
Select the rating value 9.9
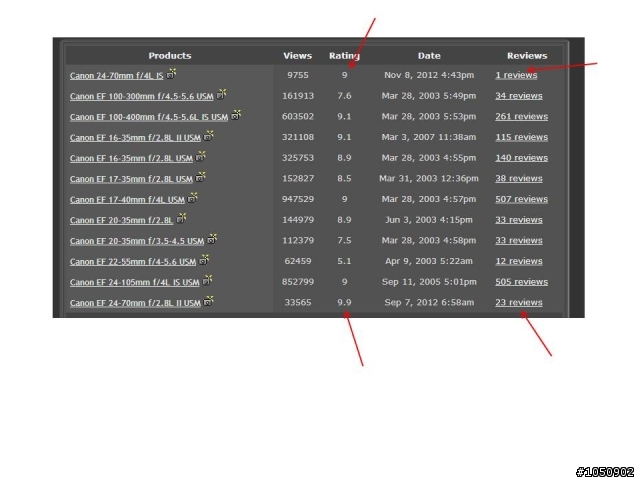[x=344, y=302]
